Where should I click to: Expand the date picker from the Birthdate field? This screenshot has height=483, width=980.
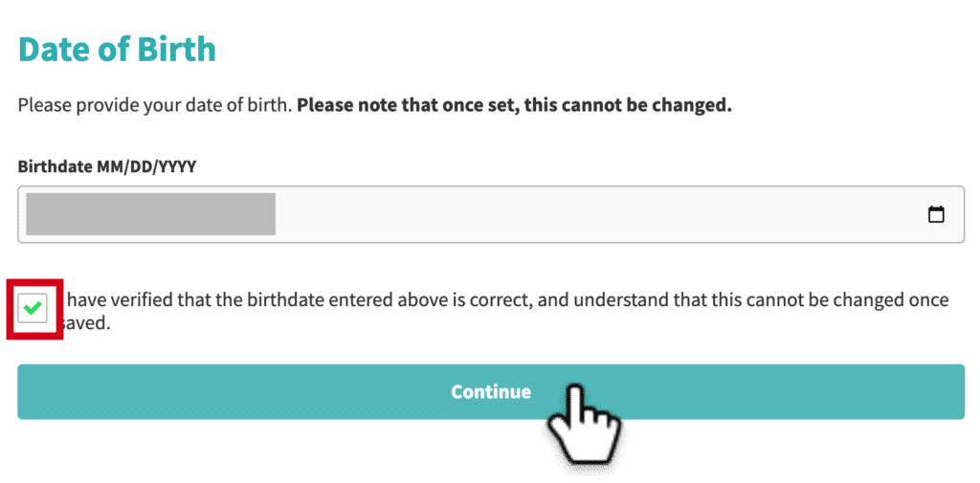(x=936, y=214)
